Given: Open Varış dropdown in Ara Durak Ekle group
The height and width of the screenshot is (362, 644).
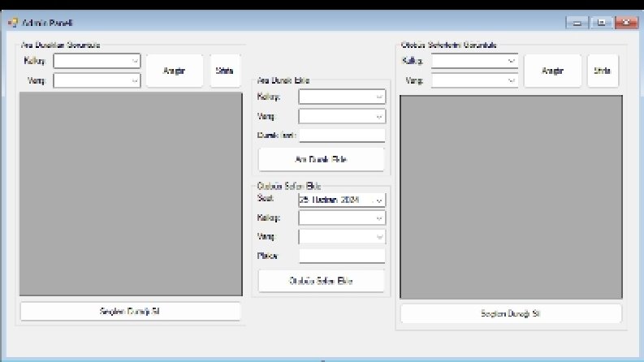Looking at the screenshot, I should point(342,117).
